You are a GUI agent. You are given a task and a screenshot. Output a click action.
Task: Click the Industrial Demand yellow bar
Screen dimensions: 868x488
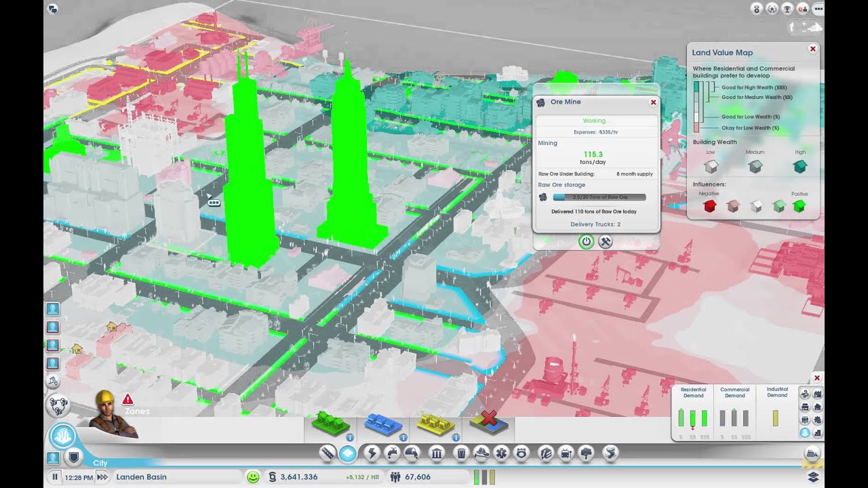776,418
